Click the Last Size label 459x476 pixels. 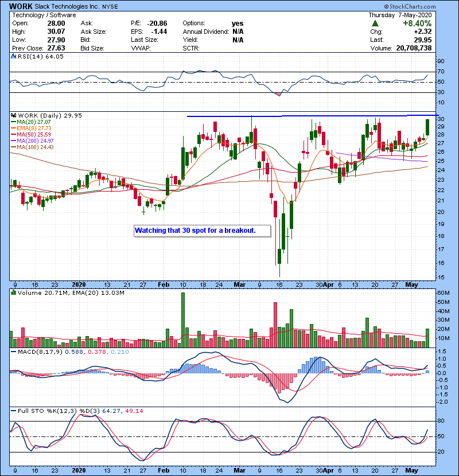(144, 40)
